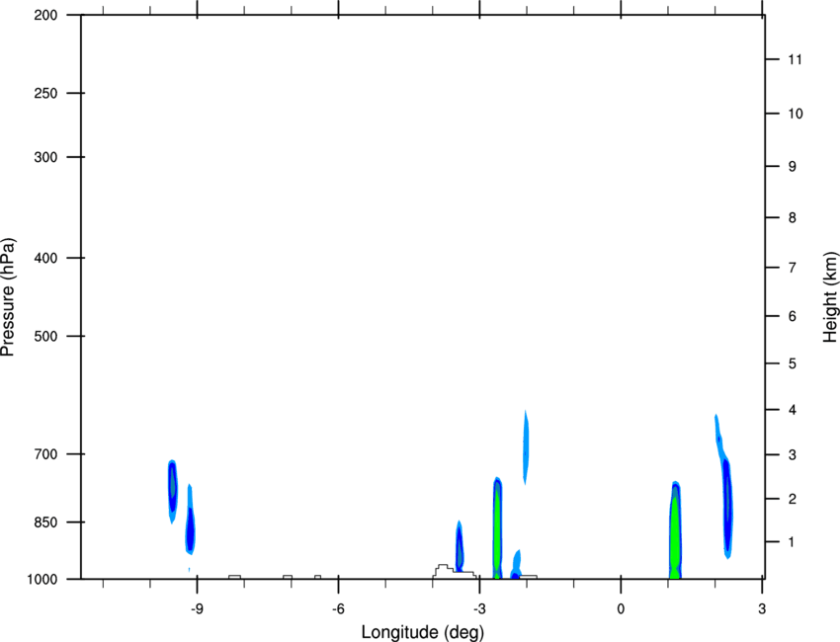Click the blue contour right of -9 longitude at 850 hPa
The height and width of the screenshot is (642, 840).
(190, 521)
